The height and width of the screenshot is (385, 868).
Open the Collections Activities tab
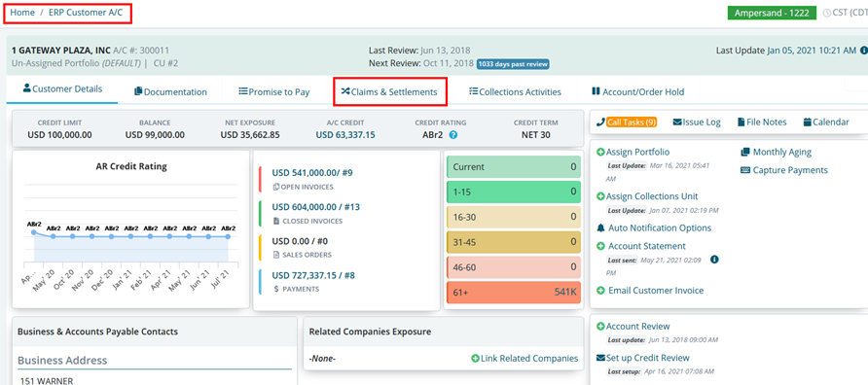[515, 91]
